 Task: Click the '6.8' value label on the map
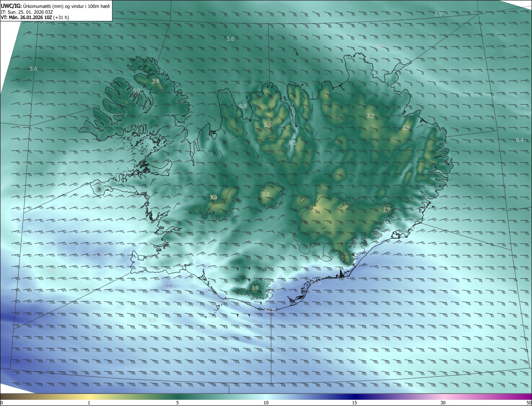[243, 106]
